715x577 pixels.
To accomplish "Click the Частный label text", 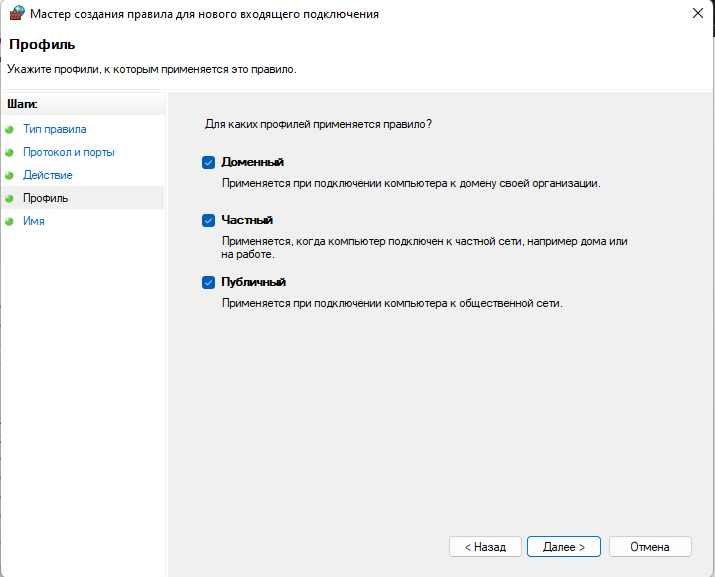I will pyautogui.click(x=247, y=220).
